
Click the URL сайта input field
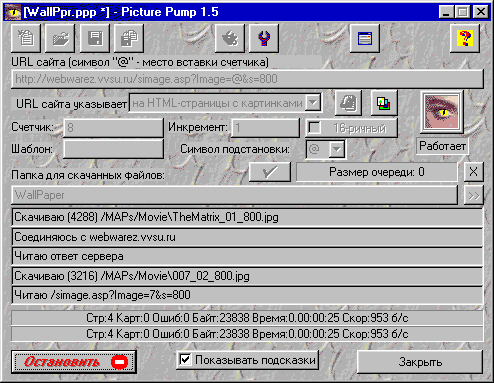247,79
